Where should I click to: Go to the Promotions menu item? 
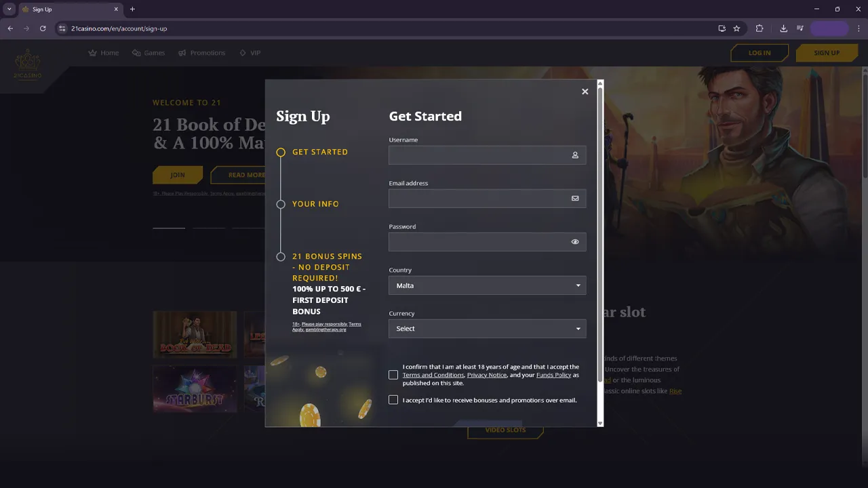[x=202, y=53]
